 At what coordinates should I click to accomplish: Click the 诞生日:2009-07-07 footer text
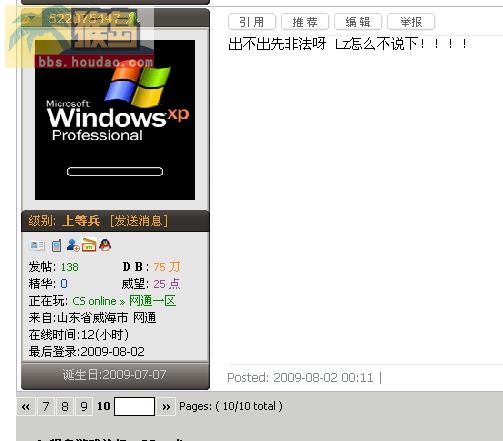[x=114, y=375]
